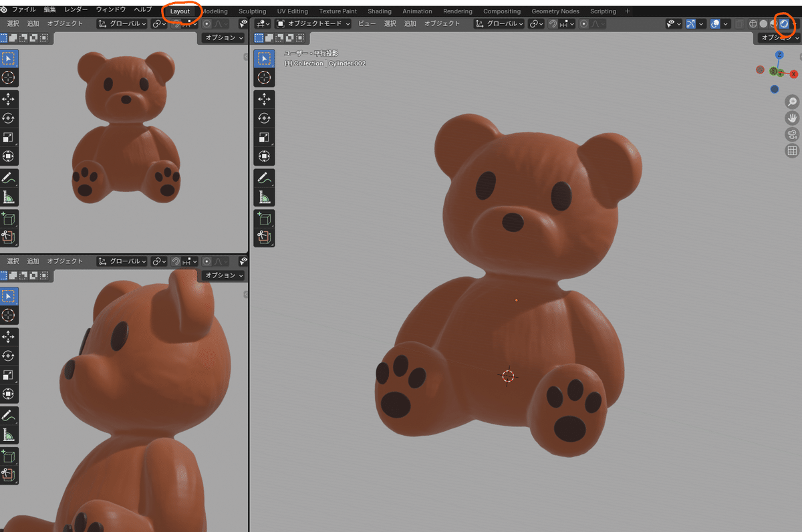Click the red X axis on the navigation gizmo
802x532 pixels.
tap(794, 74)
